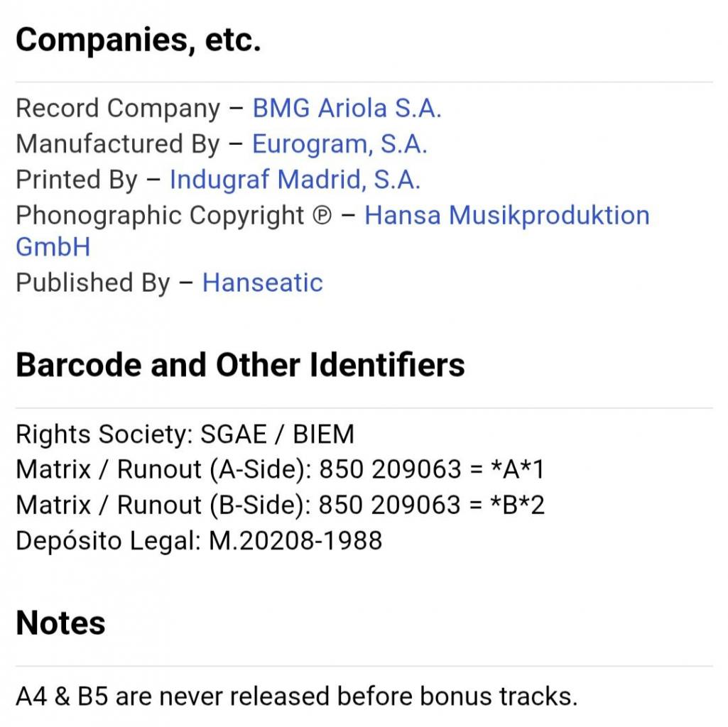This screenshot has width=728, height=727.
Task: Click the 'Published By' label text
Action: point(92,283)
